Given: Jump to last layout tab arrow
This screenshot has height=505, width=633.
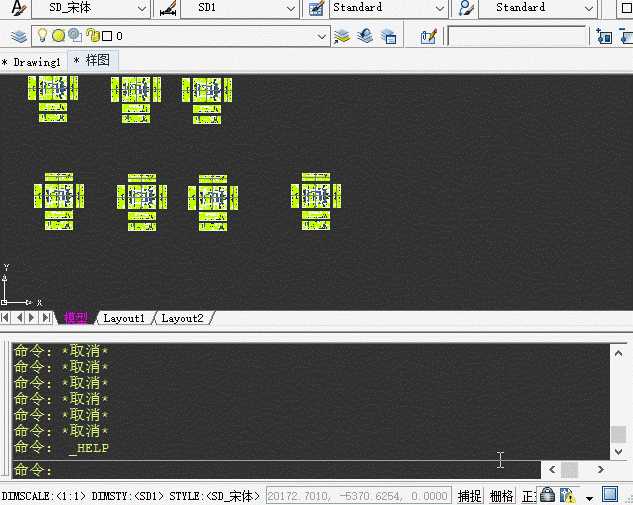Looking at the screenshot, I should coord(47,318).
